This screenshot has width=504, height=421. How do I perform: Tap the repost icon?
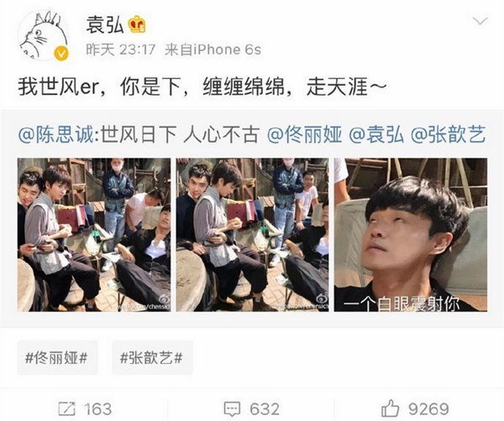click(66, 408)
